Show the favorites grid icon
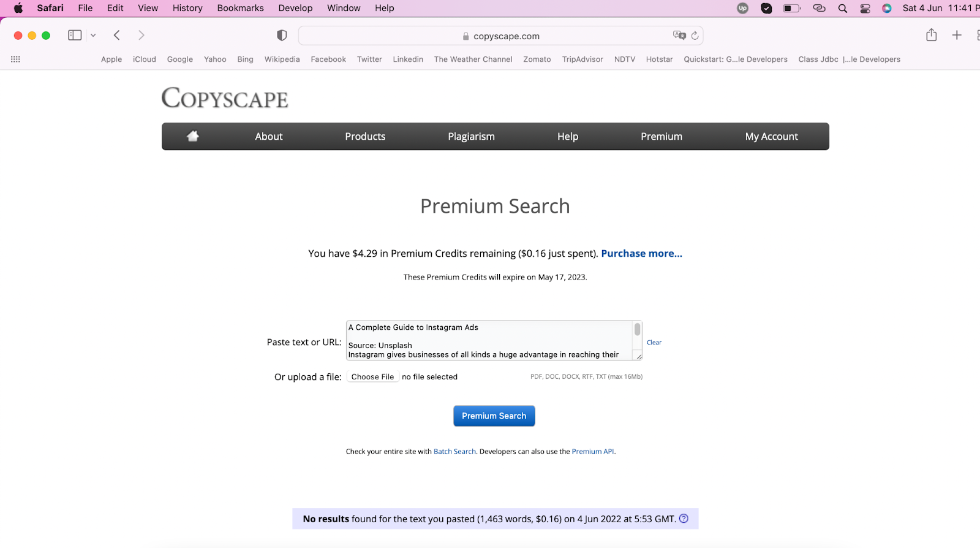Viewport: 980px width, 548px height. (16, 59)
